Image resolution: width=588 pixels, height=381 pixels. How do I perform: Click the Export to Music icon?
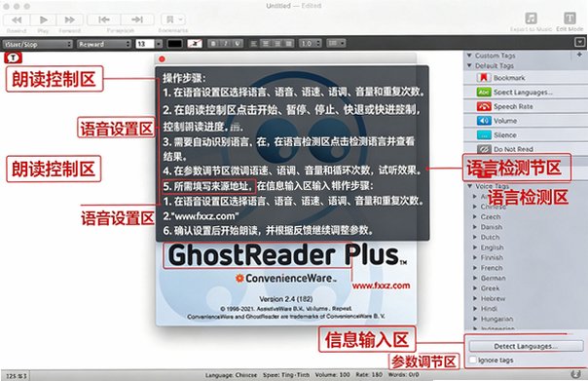point(531,18)
